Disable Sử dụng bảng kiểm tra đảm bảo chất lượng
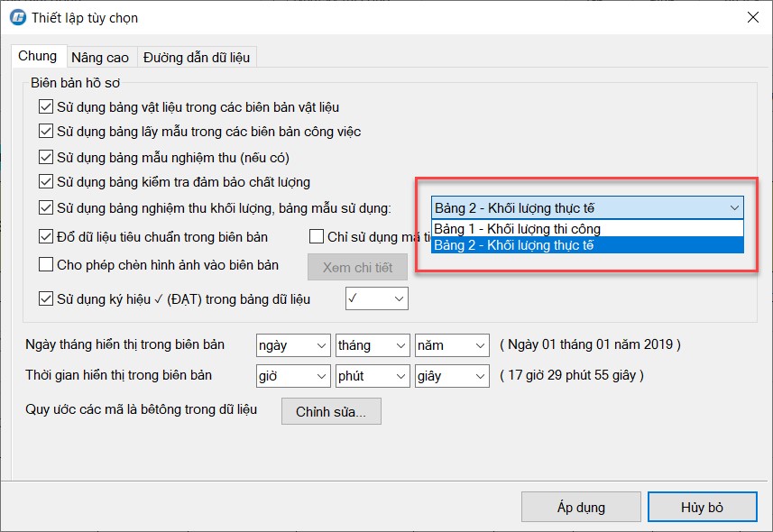The width and height of the screenshot is (773, 532). [46, 182]
